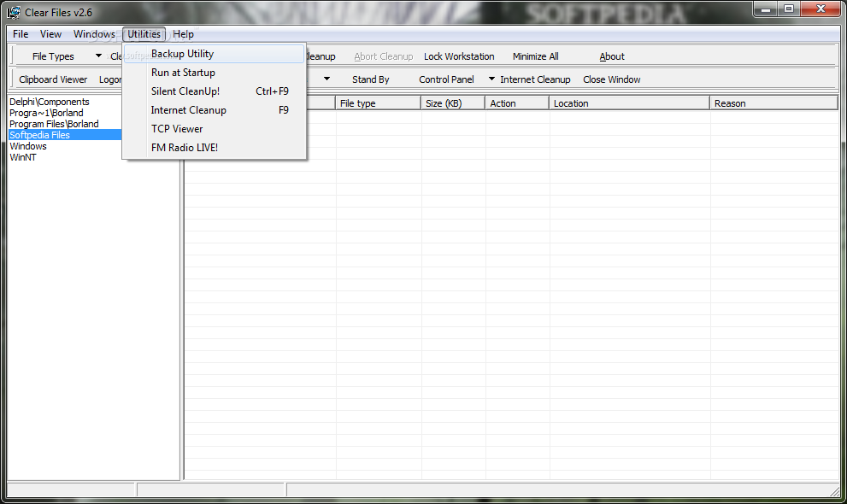Choose Backup Utility from the Utilities menu

pos(215,54)
